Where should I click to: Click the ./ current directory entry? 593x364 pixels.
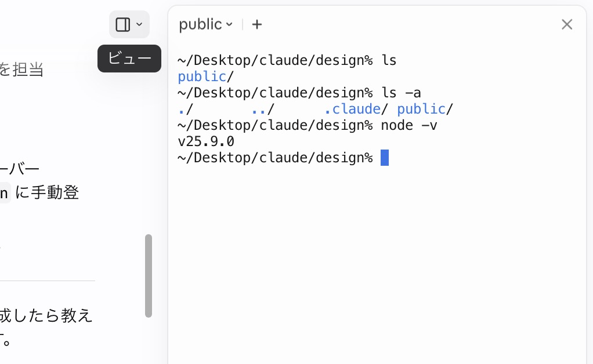pos(185,109)
